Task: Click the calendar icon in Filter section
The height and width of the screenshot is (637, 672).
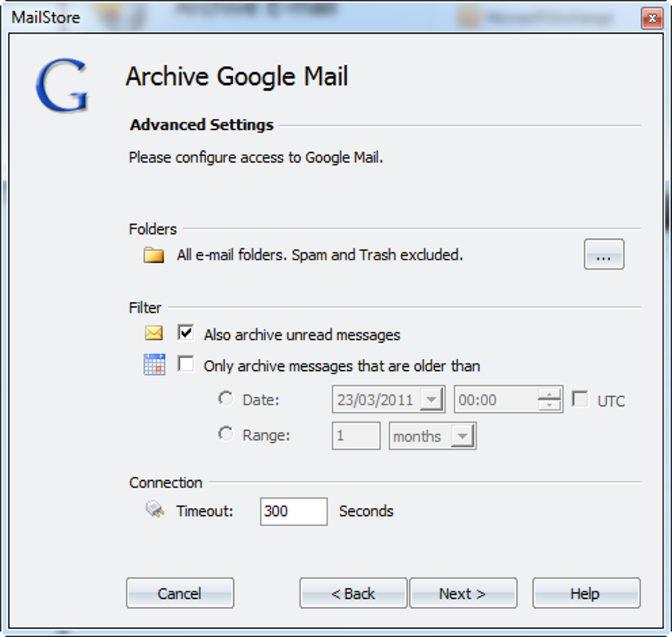Action: (154, 364)
